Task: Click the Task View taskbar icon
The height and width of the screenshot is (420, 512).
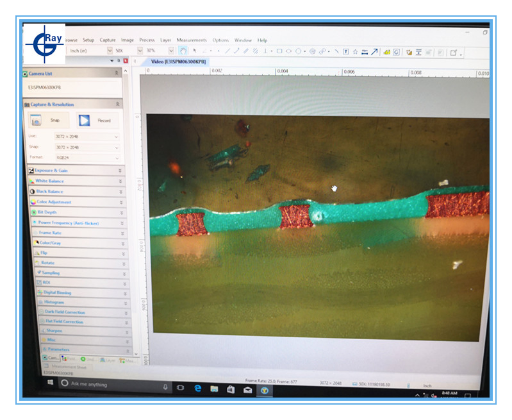Action: [x=180, y=388]
